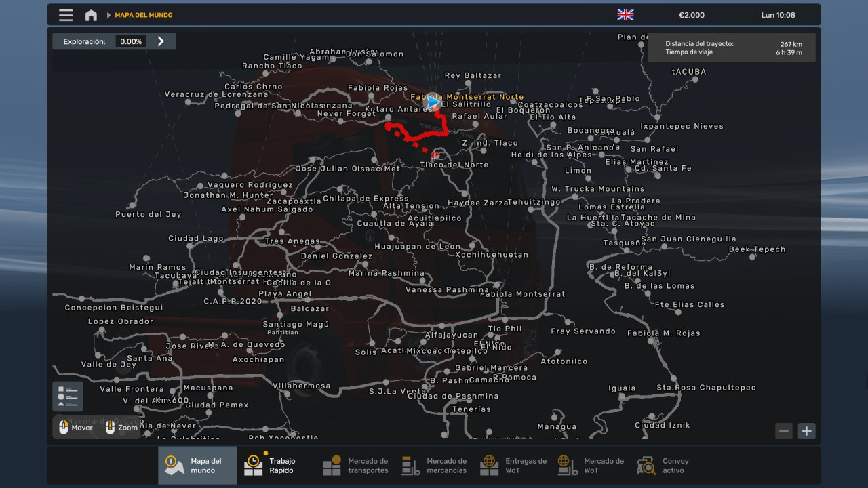Select Ixpantepec Nieves city label
The width and height of the screenshot is (868, 488).
coord(682,126)
